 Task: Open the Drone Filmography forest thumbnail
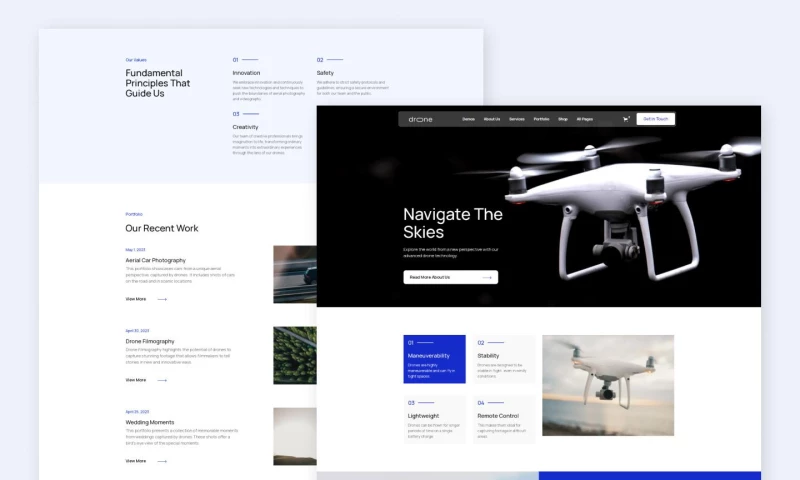(295, 355)
